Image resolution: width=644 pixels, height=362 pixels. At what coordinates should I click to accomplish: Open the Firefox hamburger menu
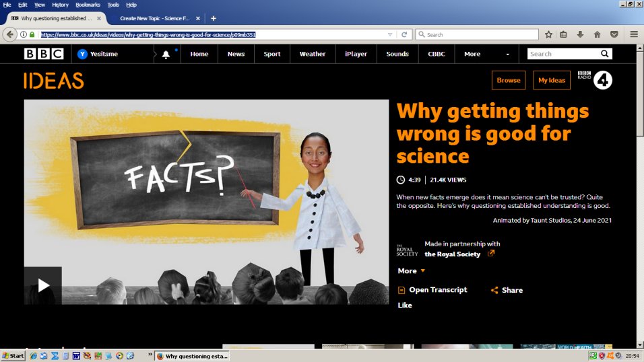pos(634,34)
